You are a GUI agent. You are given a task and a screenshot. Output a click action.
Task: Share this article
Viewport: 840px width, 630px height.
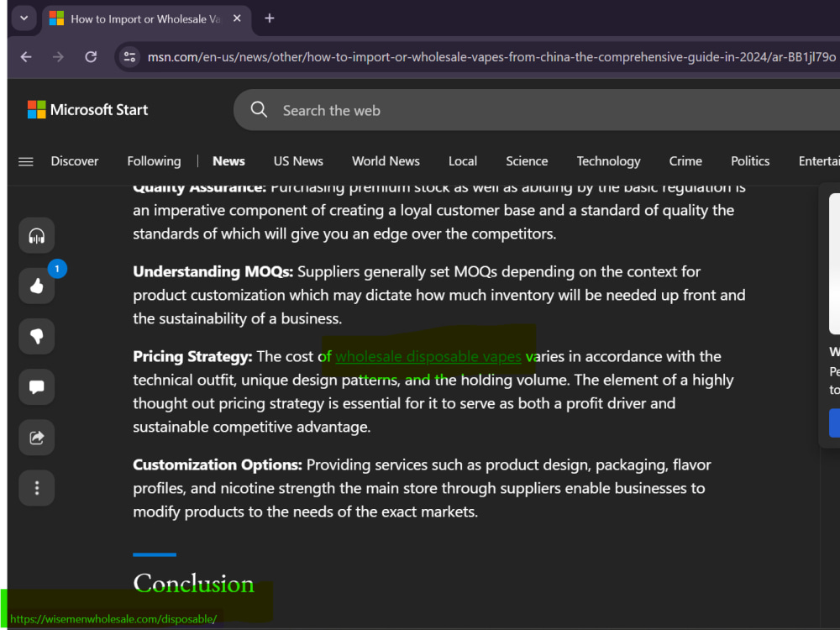click(36, 438)
